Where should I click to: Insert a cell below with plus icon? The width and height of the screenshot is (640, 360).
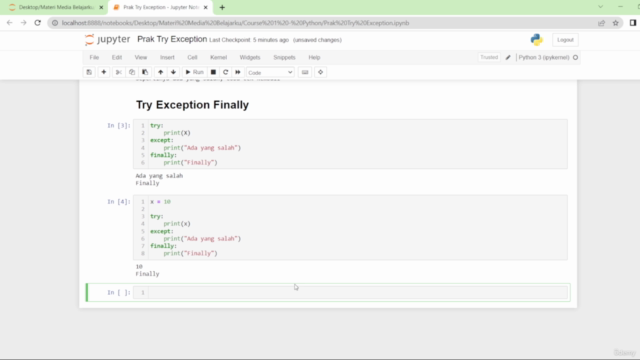pyautogui.click(x=104, y=72)
